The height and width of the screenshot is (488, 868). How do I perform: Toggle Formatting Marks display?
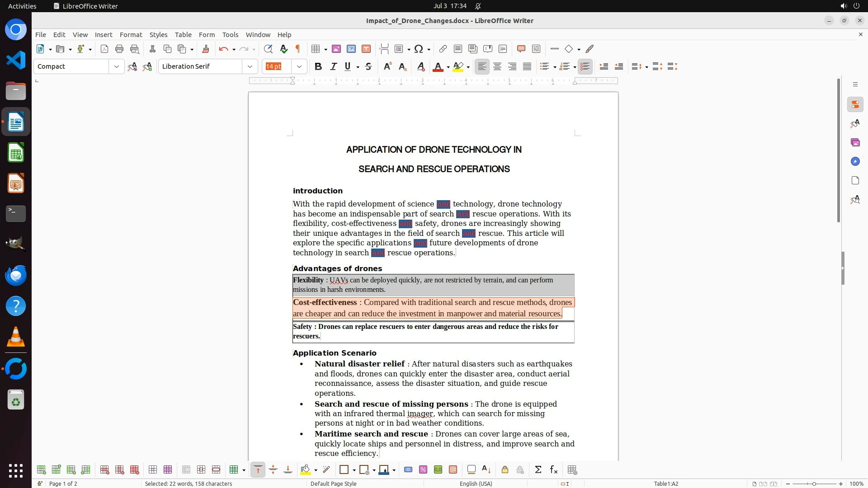298,49
